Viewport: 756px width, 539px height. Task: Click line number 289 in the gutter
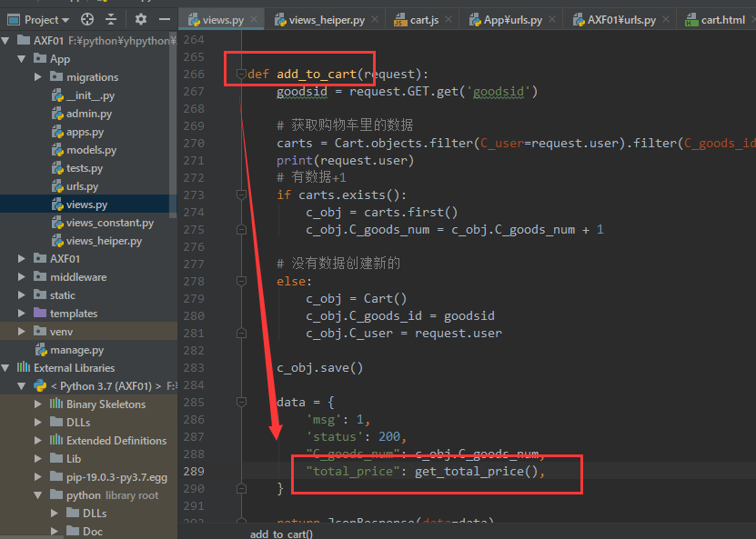[x=194, y=471]
